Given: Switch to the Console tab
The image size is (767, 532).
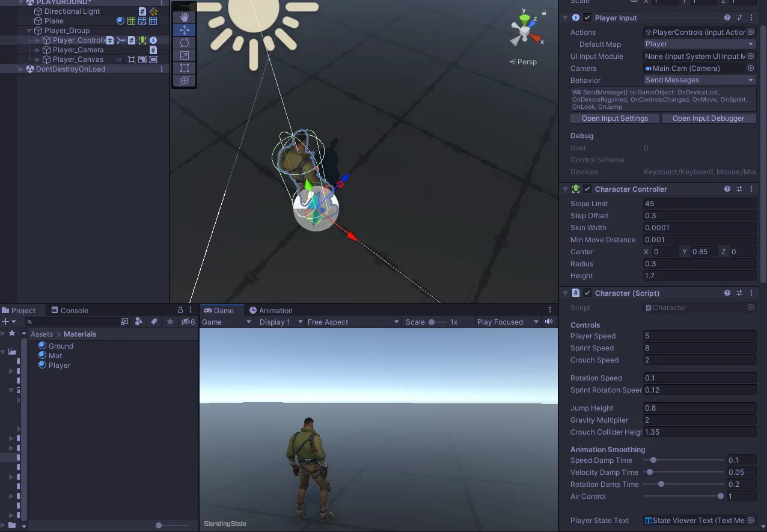Looking at the screenshot, I should 70,310.
